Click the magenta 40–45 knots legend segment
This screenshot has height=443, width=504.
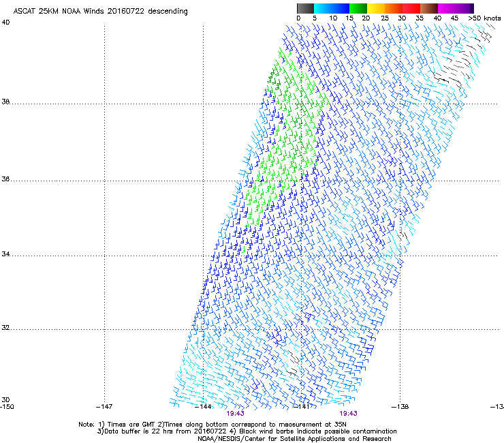[x=447, y=8]
